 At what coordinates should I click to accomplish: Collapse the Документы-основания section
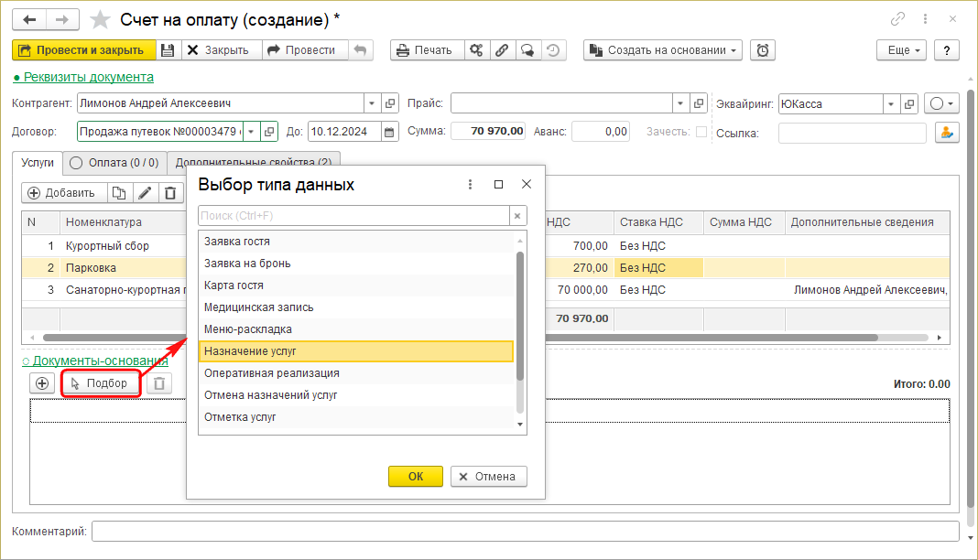(x=94, y=361)
